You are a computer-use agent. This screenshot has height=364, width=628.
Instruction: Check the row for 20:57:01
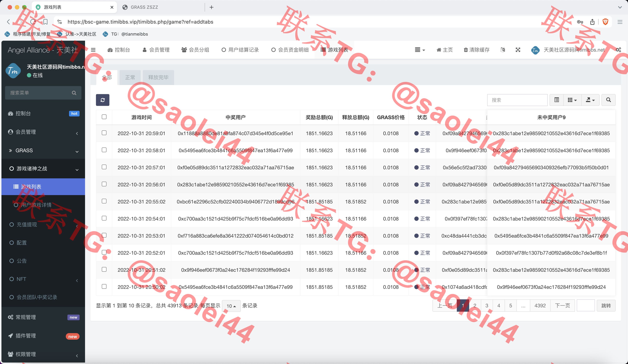click(104, 167)
